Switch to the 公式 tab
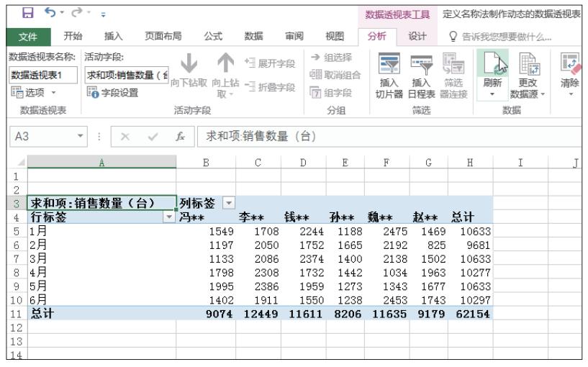The image size is (588, 367). click(213, 36)
